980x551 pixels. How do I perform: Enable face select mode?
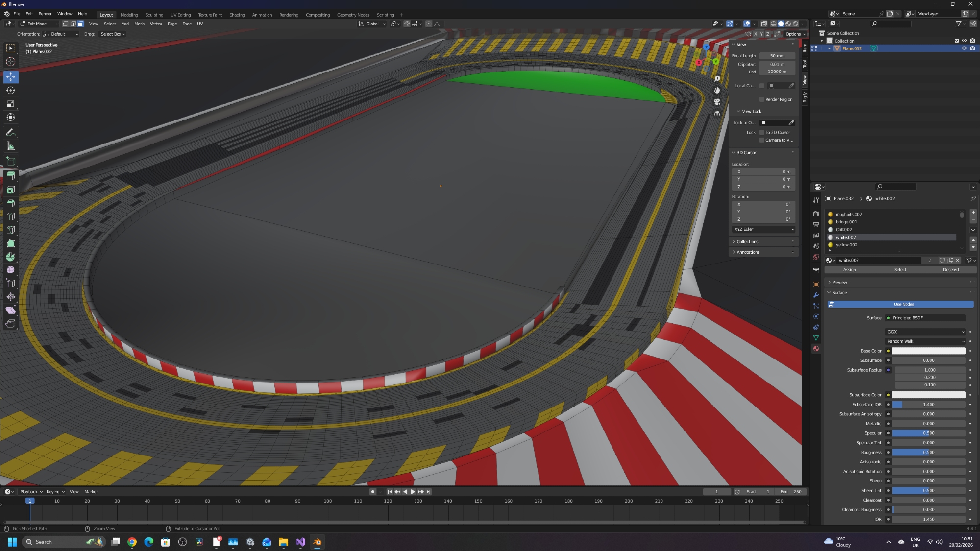pyautogui.click(x=81, y=24)
